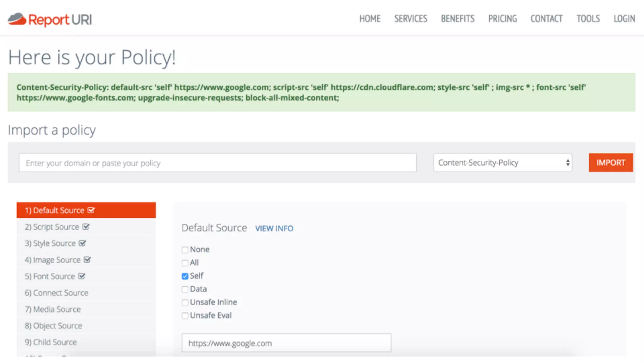This screenshot has width=644, height=362.
Task: Click the Report URI logo
Action: tap(50, 19)
